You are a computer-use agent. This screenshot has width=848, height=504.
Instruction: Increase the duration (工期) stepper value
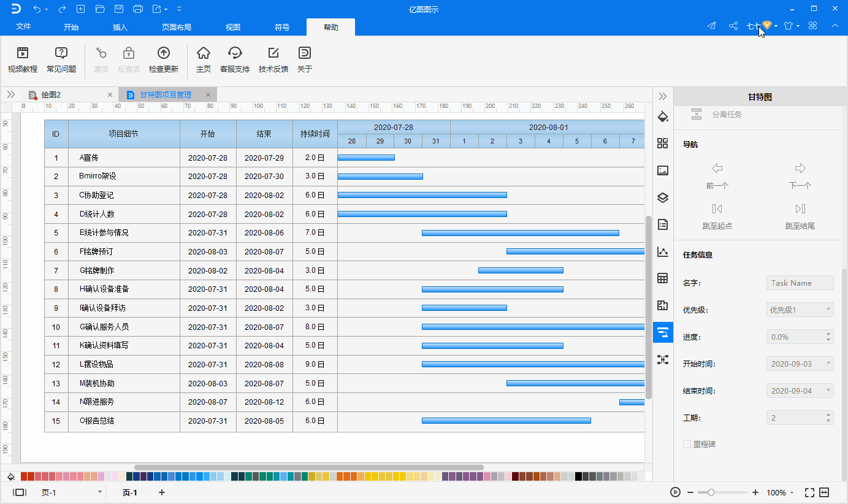pyautogui.click(x=829, y=414)
